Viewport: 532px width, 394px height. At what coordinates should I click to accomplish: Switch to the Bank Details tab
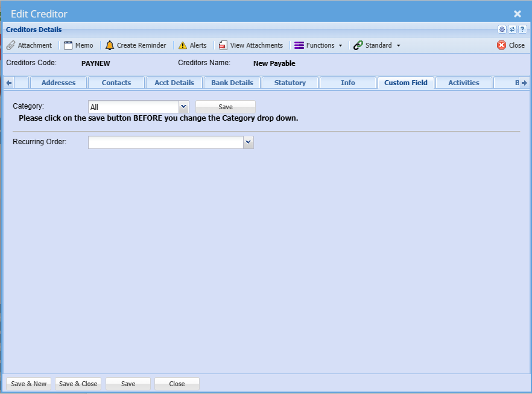coord(232,83)
